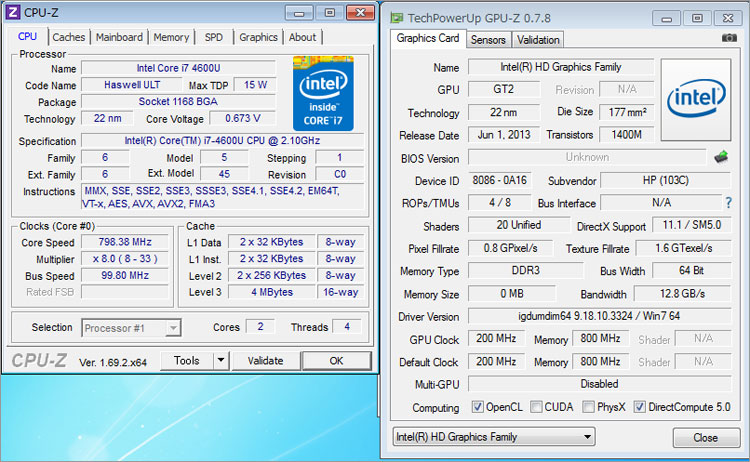
Task: Open the Tools dropdown arrow in CPU-Z
Action: point(221,360)
